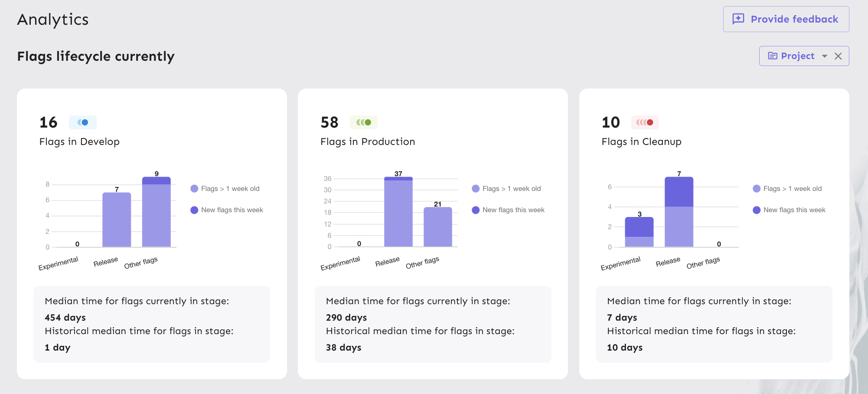
Task: Click the 'Flags in Production' card title
Action: point(367,141)
